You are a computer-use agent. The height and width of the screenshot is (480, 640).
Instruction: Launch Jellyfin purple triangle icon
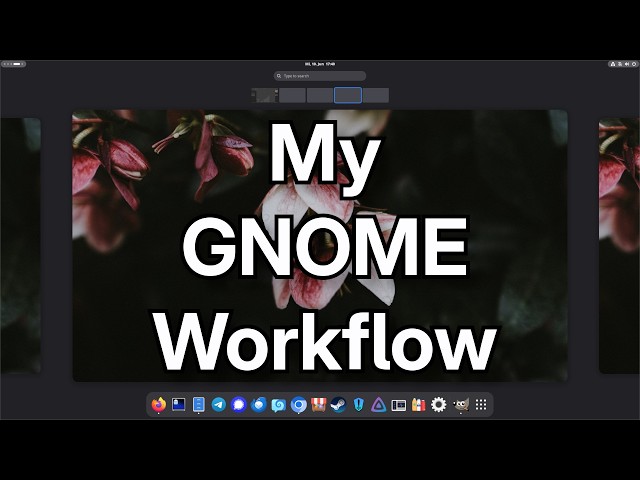tap(378, 404)
